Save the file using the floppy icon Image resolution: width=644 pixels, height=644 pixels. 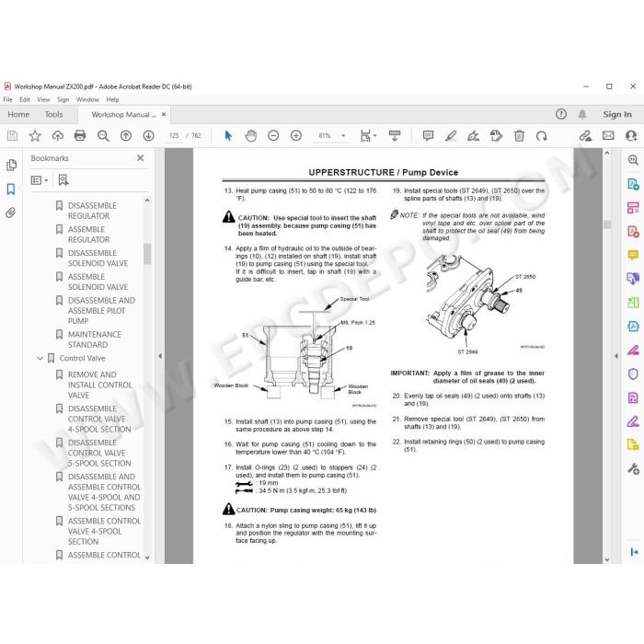click(x=12, y=136)
